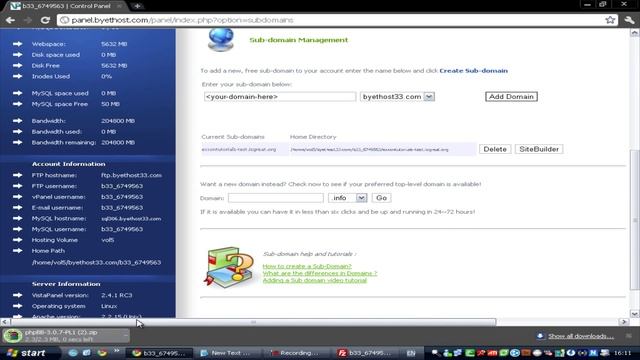Click Show all downloads link

580,336
